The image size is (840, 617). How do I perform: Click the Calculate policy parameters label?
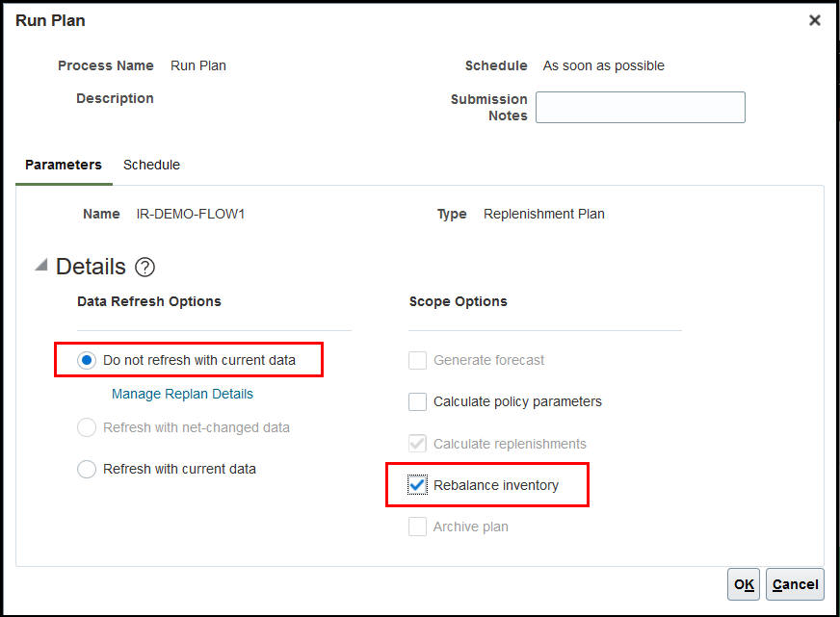pos(517,402)
